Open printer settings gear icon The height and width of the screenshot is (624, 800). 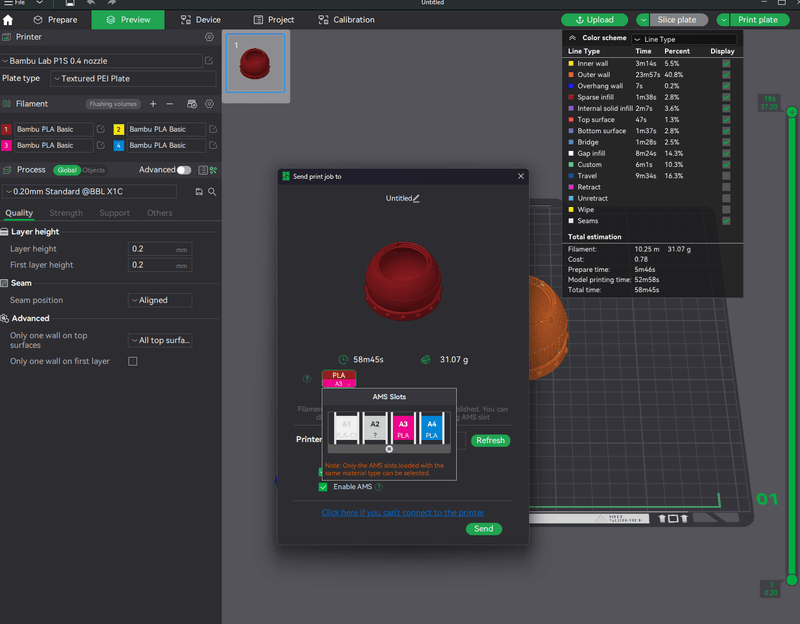[x=209, y=37]
